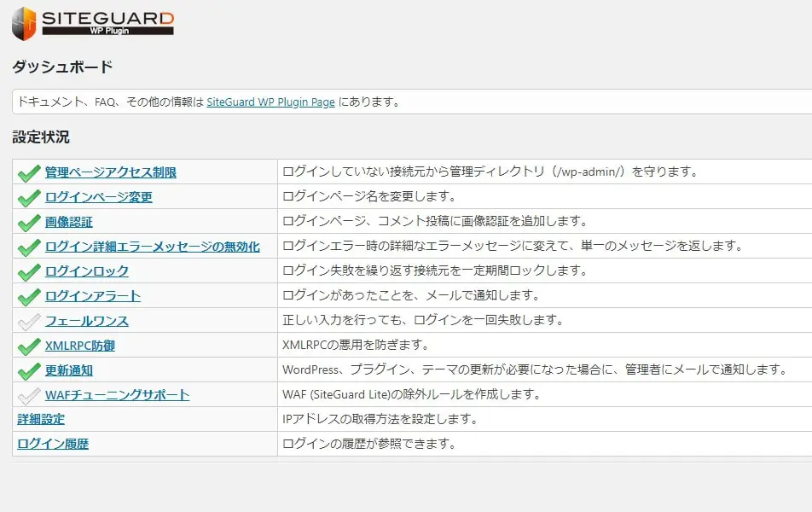The height and width of the screenshot is (512, 812).
Task: Click description about 単一のメッセージを返します
Action: (513, 246)
